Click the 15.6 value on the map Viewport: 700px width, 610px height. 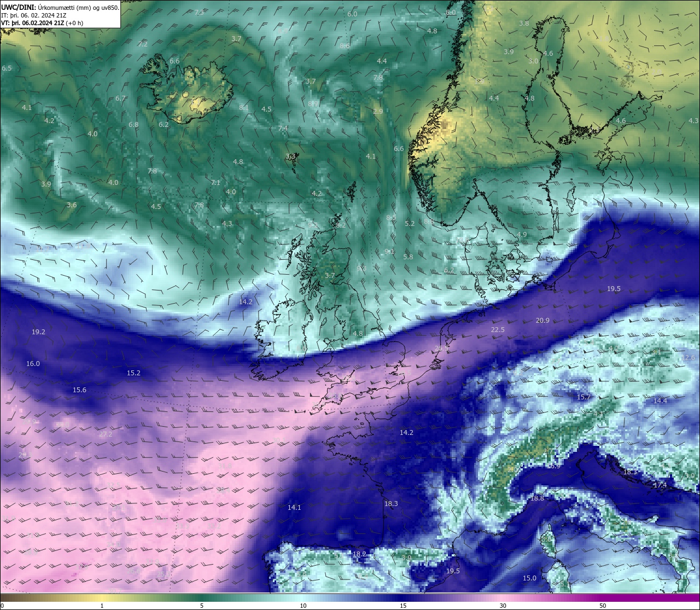coord(79,390)
